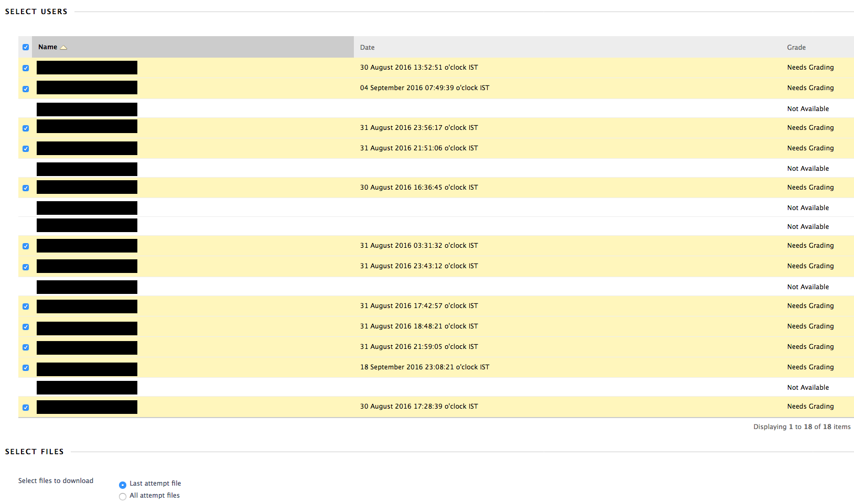
Task: Uncheck the 31 August 17:42:57 submission row
Action: (x=26, y=306)
